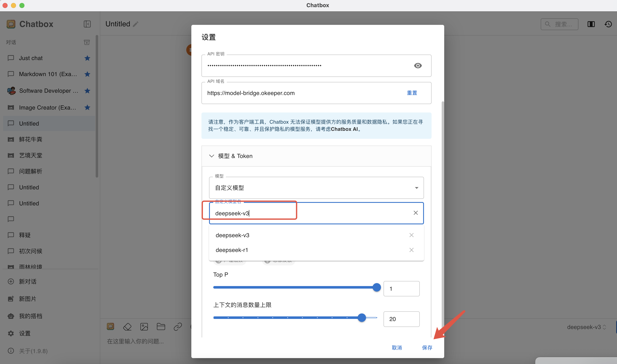Image resolution: width=617 pixels, height=364 pixels.
Task: Click 重置 to reset API domain
Action: pos(412,93)
